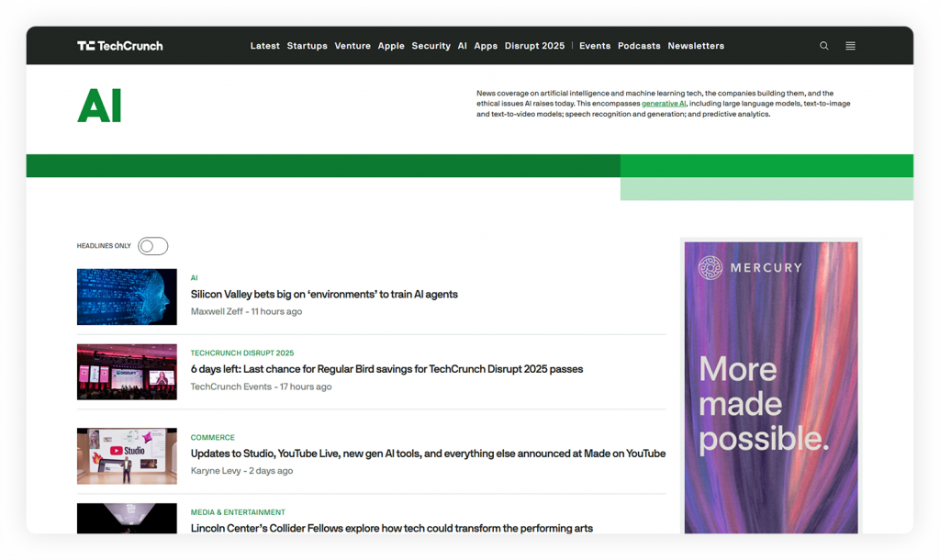
Task: Toggle the Headlines Only switch
Action: click(153, 246)
